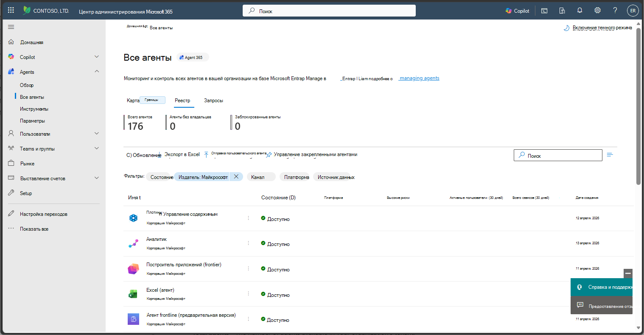Expand the Пользователи navigation section

click(x=97, y=134)
